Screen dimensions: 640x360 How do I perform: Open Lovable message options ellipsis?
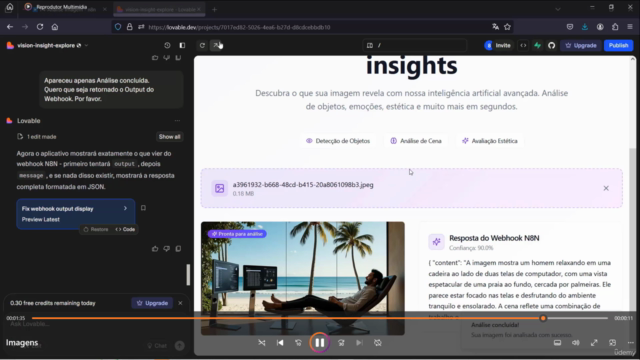(x=177, y=121)
